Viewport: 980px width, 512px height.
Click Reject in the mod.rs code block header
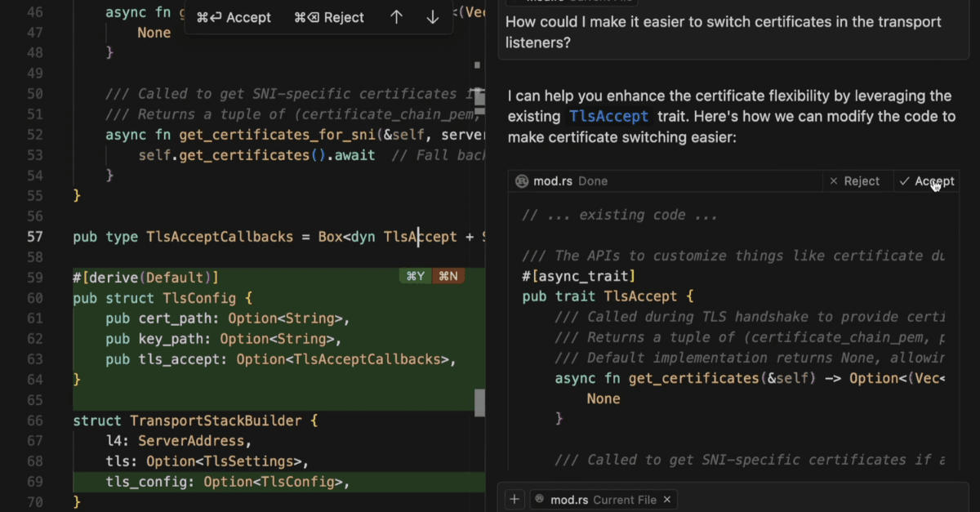click(x=854, y=181)
